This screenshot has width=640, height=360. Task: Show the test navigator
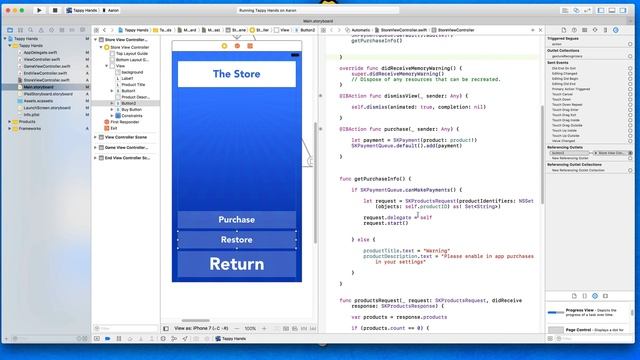51,30
